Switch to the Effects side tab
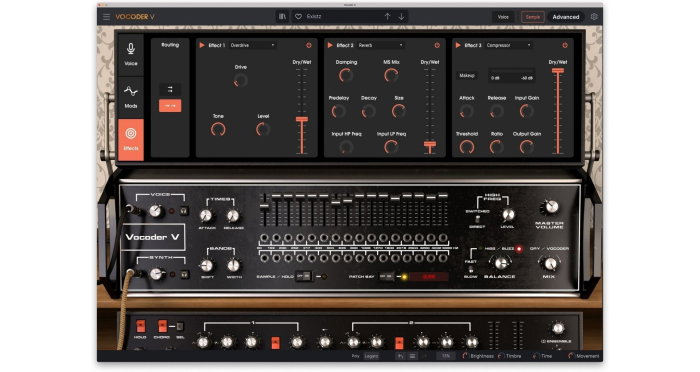Image resolution: width=700 pixels, height=372 pixels. (131, 140)
